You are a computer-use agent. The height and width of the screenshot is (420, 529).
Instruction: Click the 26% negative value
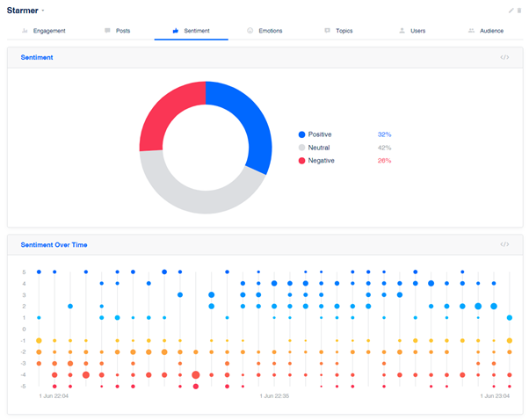pos(384,161)
